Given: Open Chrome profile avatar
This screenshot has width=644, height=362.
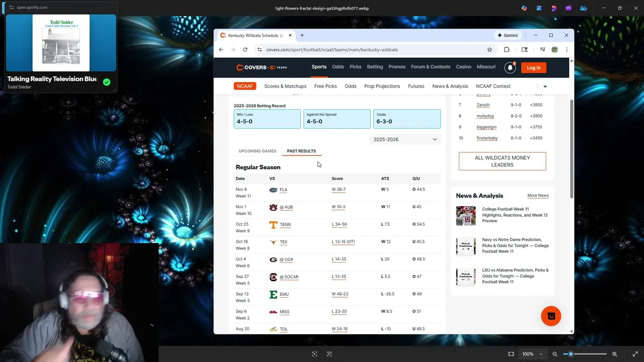Looking at the screenshot, I should tap(554, 50).
